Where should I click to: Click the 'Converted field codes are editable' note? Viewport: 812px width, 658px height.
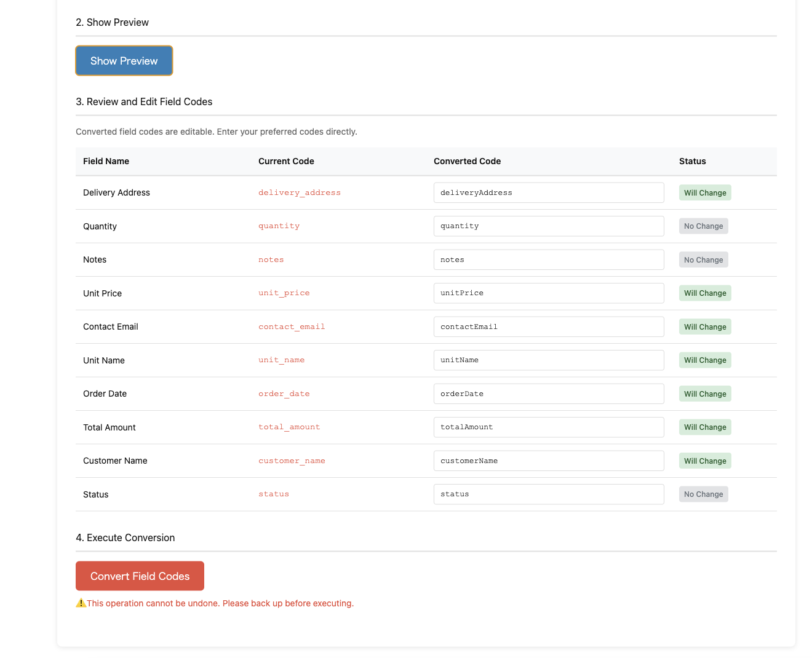(217, 132)
